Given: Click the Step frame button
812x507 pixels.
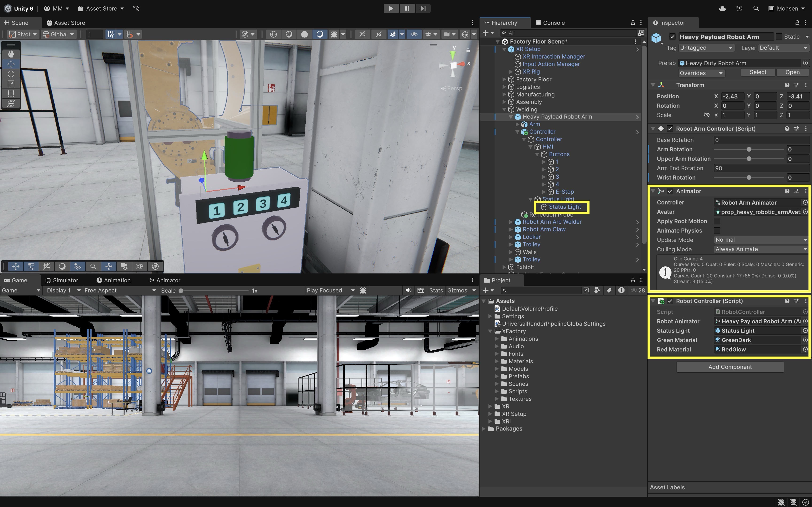Looking at the screenshot, I should point(423,8).
